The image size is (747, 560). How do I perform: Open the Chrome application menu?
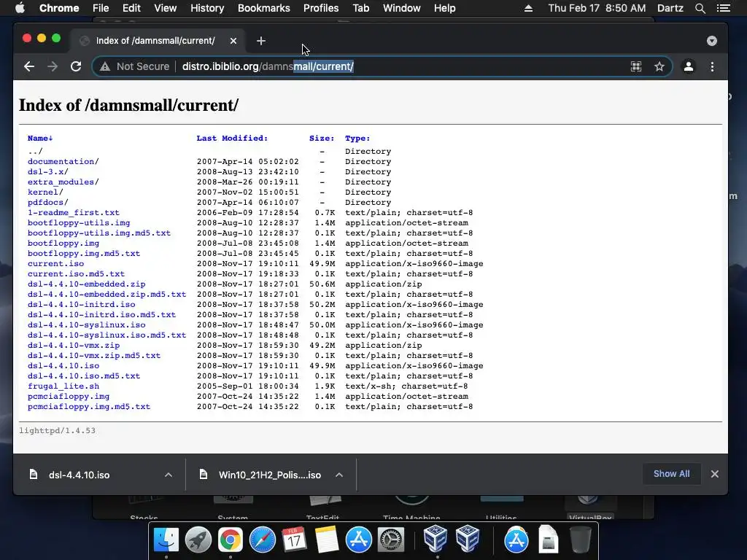[59, 8]
